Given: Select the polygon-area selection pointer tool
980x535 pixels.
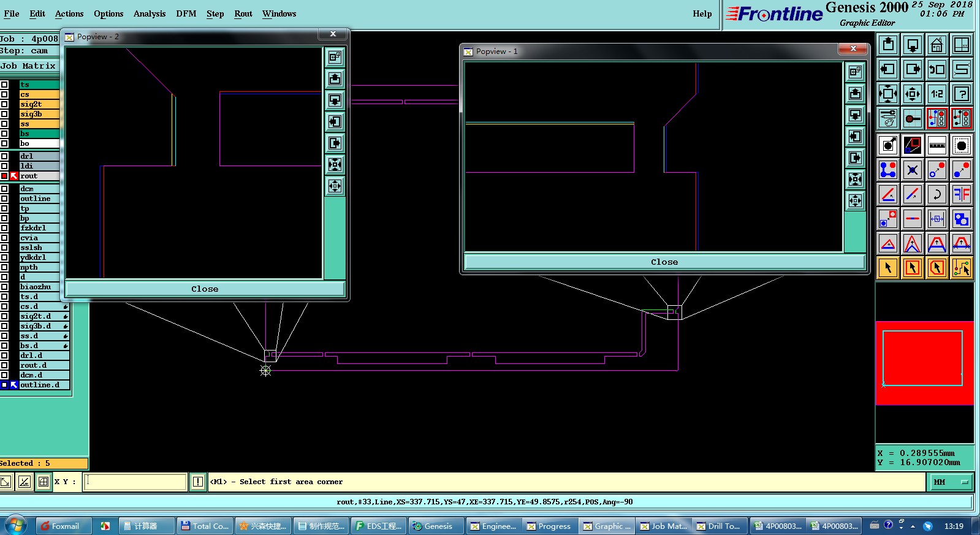Looking at the screenshot, I should 937,268.
